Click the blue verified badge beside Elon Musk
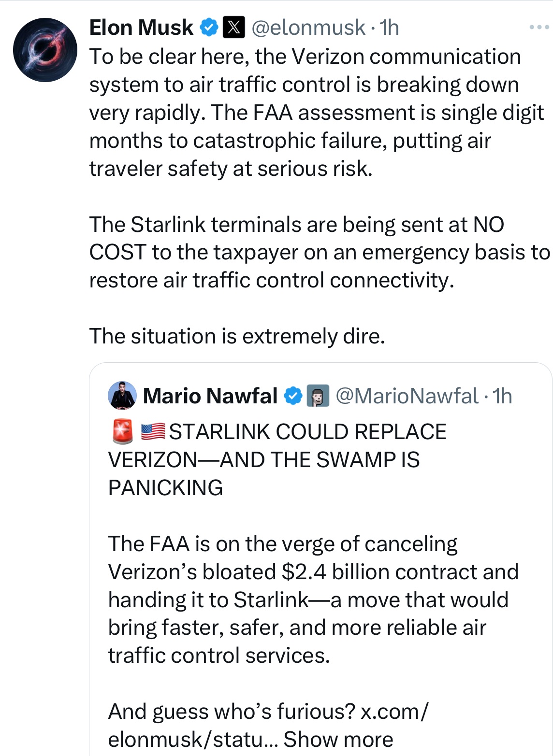The width and height of the screenshot is (553, 756). tap(209, 28)
